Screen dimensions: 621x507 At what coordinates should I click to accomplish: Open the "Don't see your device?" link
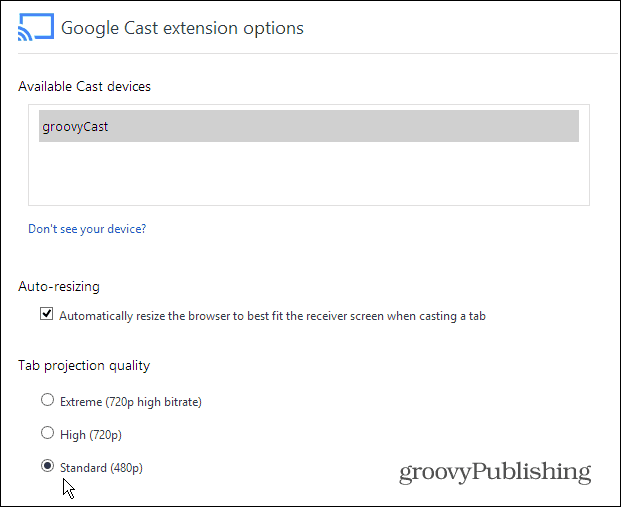point(87,229)
